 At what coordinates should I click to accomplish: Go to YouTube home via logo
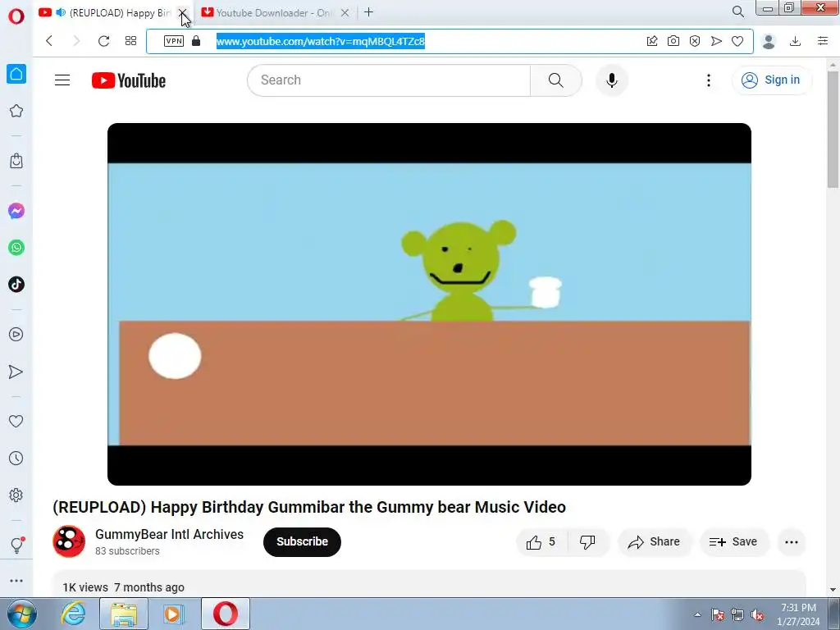point(129,80)
